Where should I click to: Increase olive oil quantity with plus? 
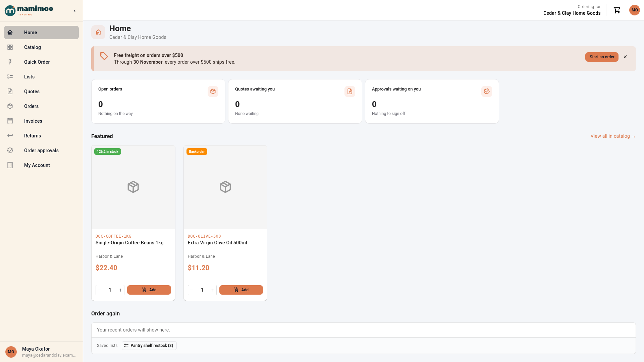(213, 290)
